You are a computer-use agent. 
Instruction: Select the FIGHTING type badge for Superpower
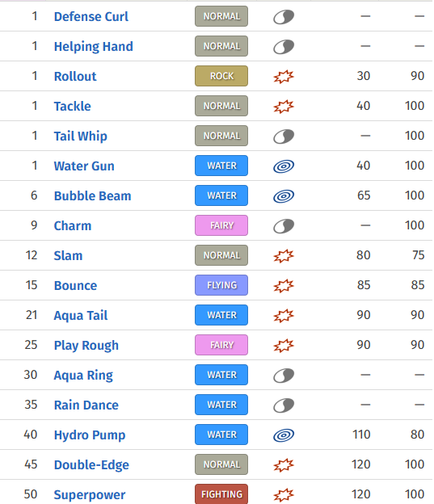(x=221, y=494)
